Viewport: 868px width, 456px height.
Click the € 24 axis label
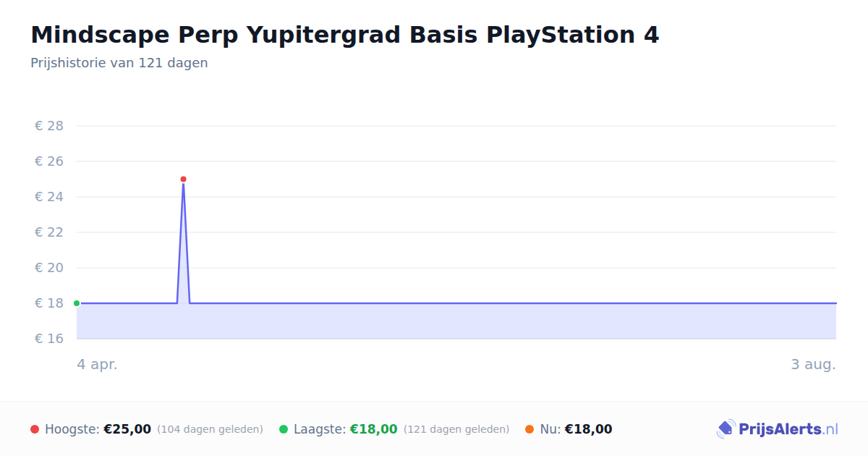tap(49, 197)
